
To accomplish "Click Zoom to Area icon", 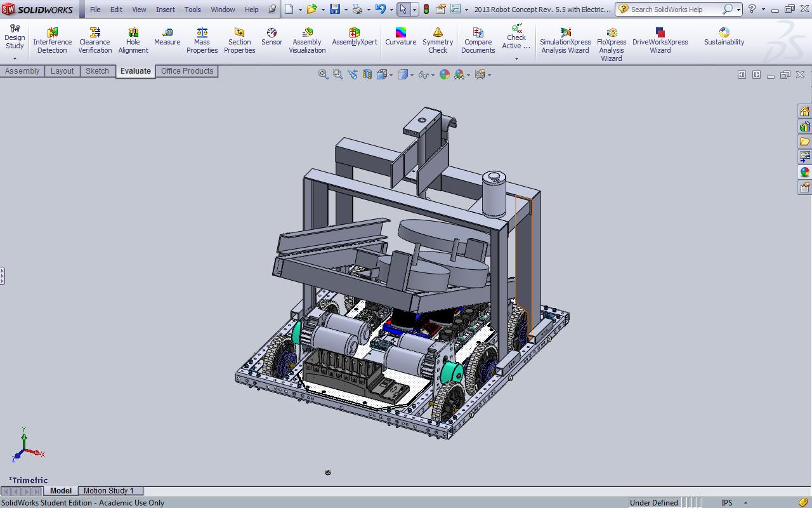I will pyautogui.click(x=337, y=74).
